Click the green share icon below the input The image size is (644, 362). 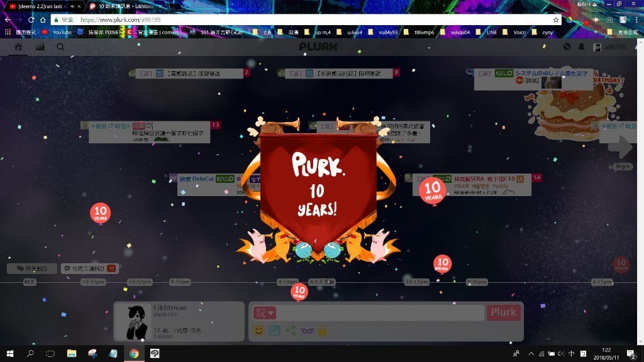[x=291, y=331]
